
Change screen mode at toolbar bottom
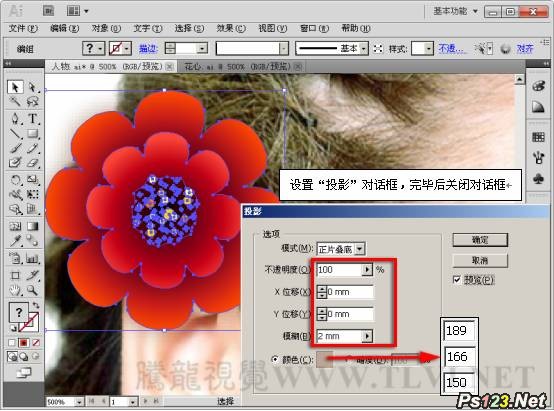pyautogui.click(x=24, y=372)
